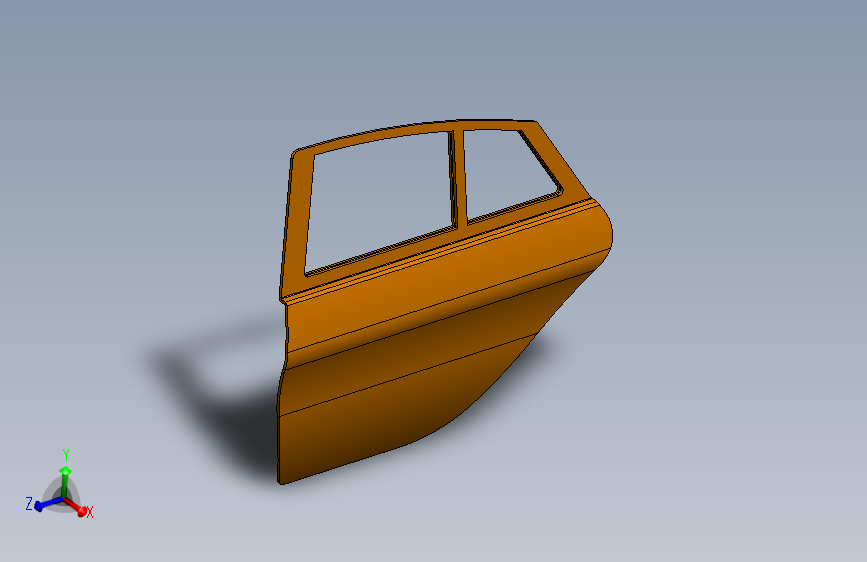Click the green Y axis of the triad
The height and width of the screenshot is (562, 867).
pyautogui.click(x=65, y=481)
